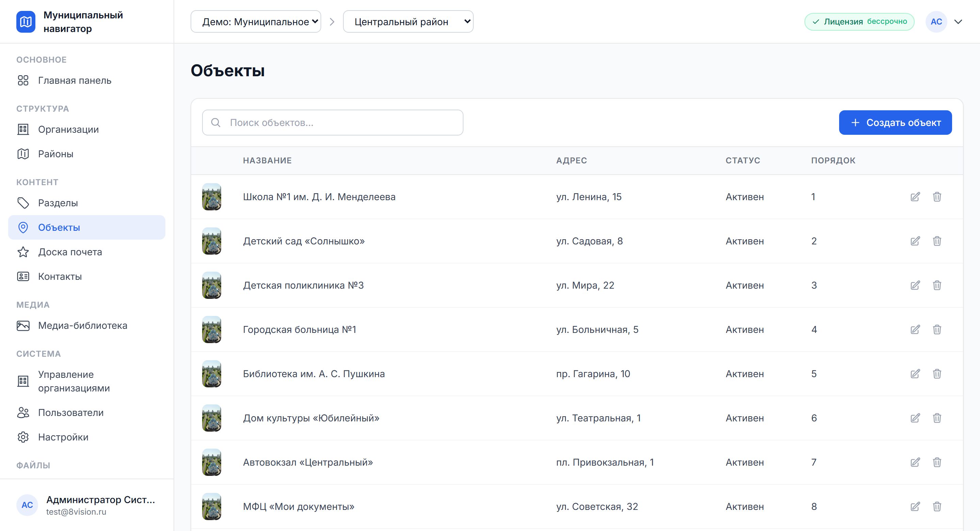980x531 pixels.
Task: Open the Центральный район district dropdown
Action: [408, 22]
